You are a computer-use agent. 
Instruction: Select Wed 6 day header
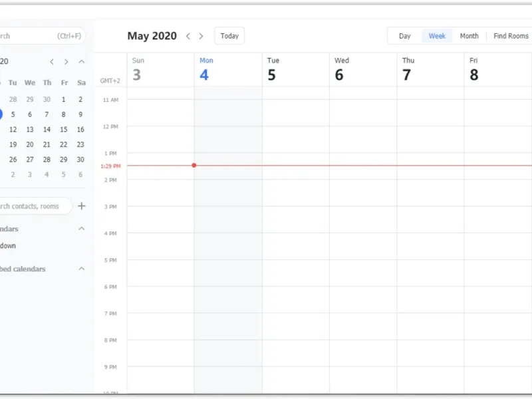pyautogui.click(x=363, y=70)
